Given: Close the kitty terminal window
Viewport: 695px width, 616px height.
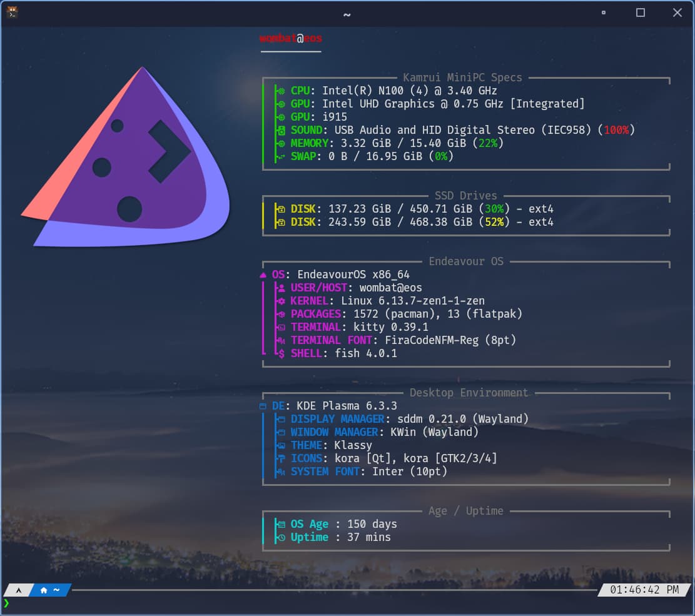Looking at the screenshot, I should (677, 13).
